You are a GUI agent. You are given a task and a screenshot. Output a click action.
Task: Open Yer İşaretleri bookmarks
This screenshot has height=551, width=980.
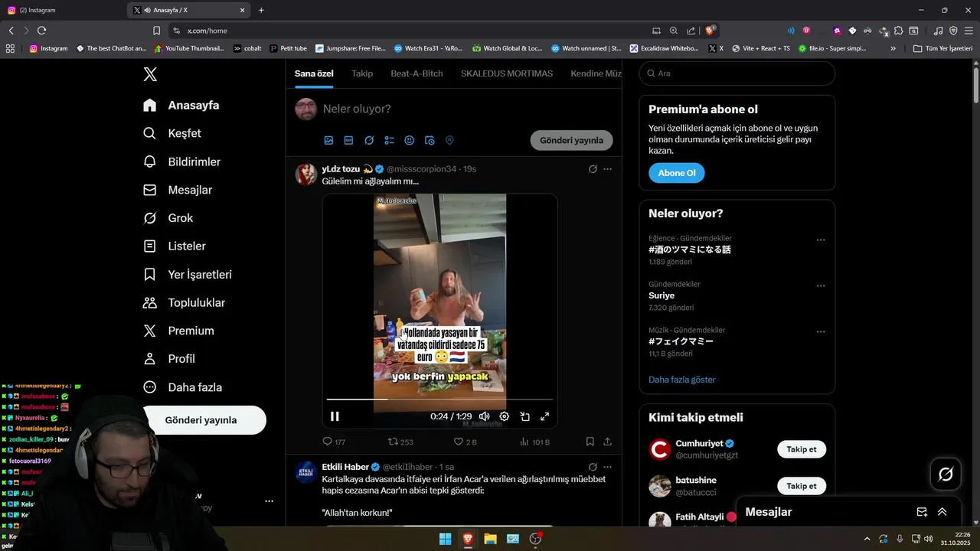(188, 275)
